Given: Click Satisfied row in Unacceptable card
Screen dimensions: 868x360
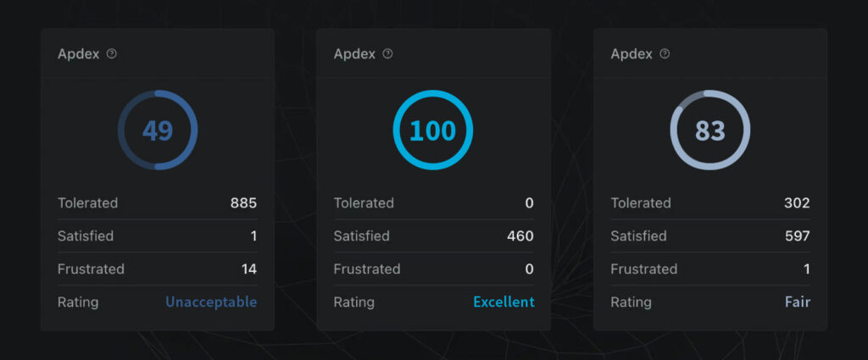Looking at the screenshot, I should coord(157,236).
